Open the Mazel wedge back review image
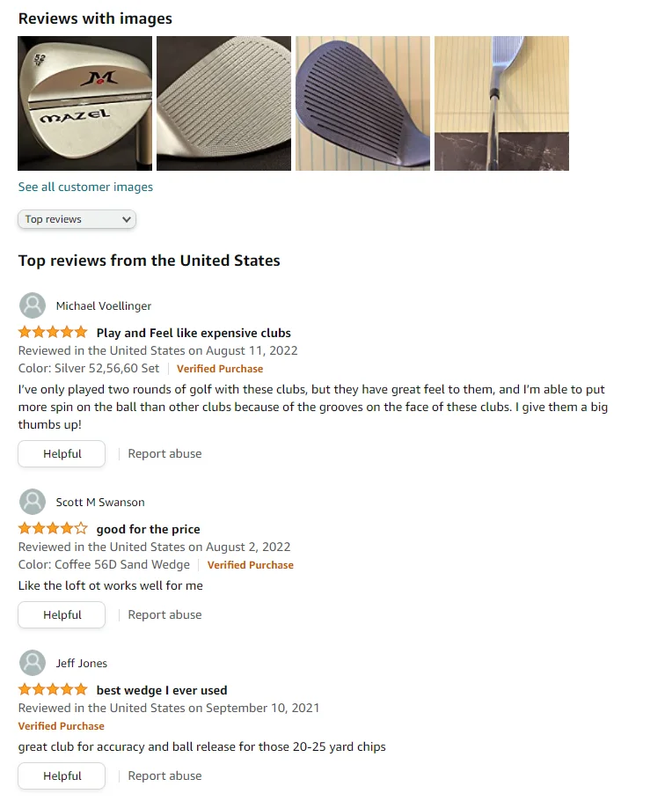The width and height of the screenshot is (672, 801). 85,103
